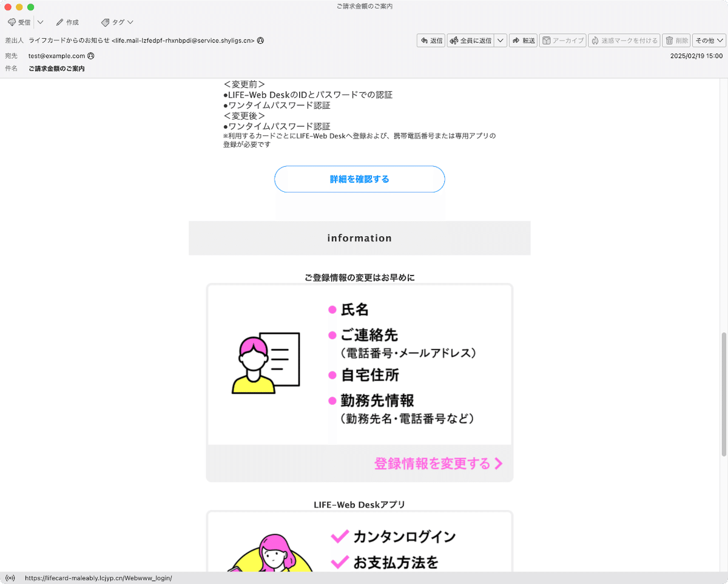728x584 pixels.
Task: Click the 件名 subject field label
Action: [12, 69]
